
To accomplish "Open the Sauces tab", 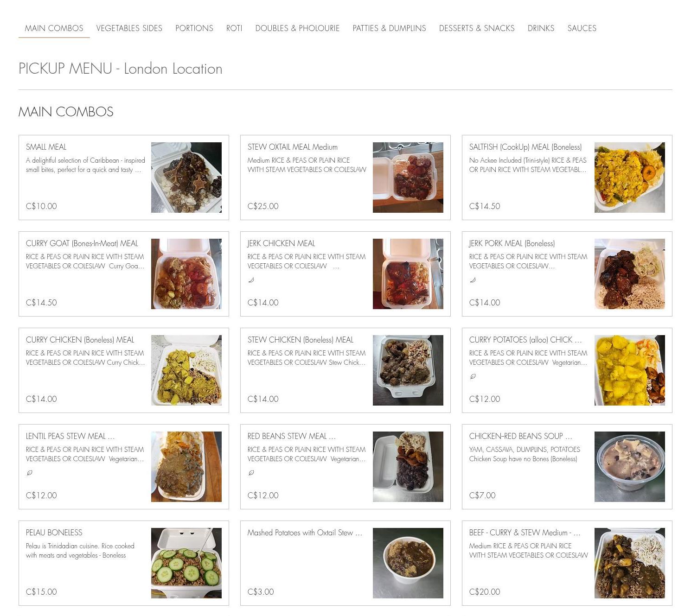I will click(582, 28).
